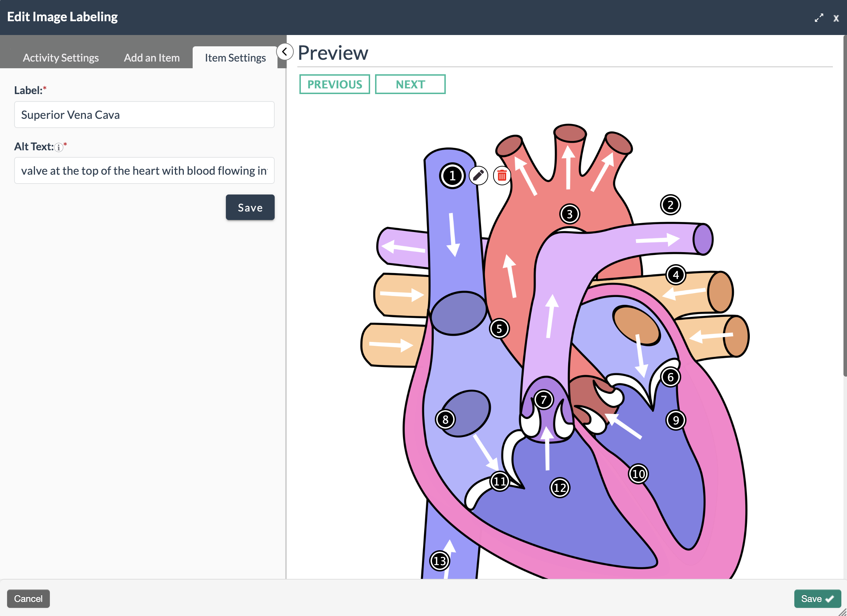Viewport: 847px width, 616px height.
Task: Select numbered marker 13 at the bottom vein
Action: 439,560
